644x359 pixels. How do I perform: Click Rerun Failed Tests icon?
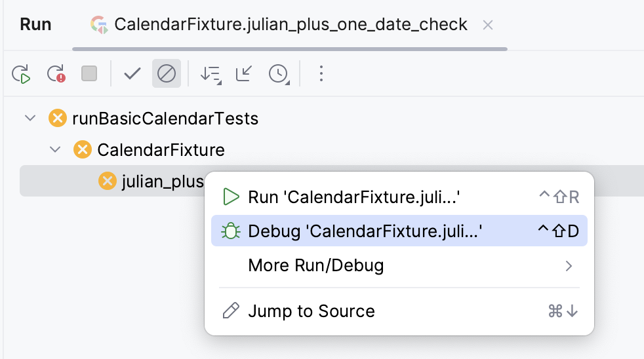(x=56, y=74)
